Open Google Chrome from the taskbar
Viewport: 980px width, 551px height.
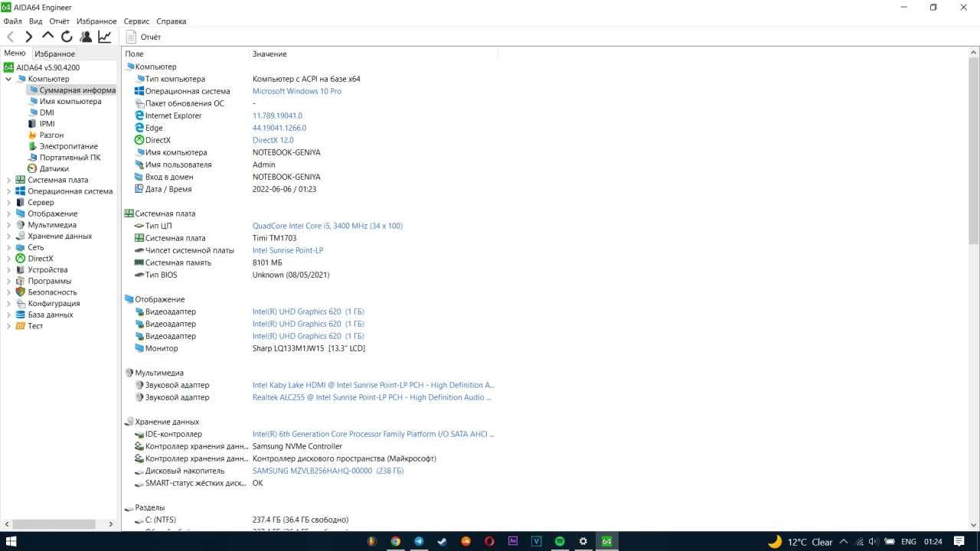coord(395,541)
